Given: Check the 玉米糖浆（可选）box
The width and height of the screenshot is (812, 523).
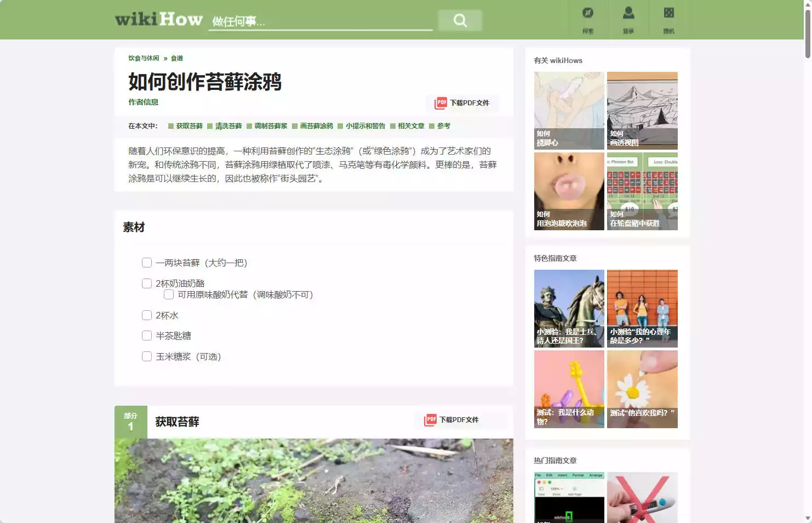Looking at the screenshot, I should click(147, 356).
